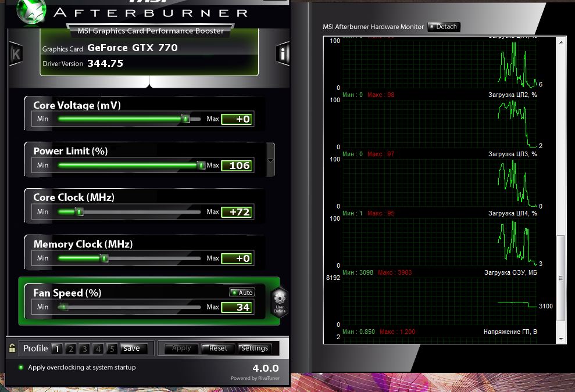575x392 pixels.
Task: Select Profile slot 1
Action: tap(57, 349)
